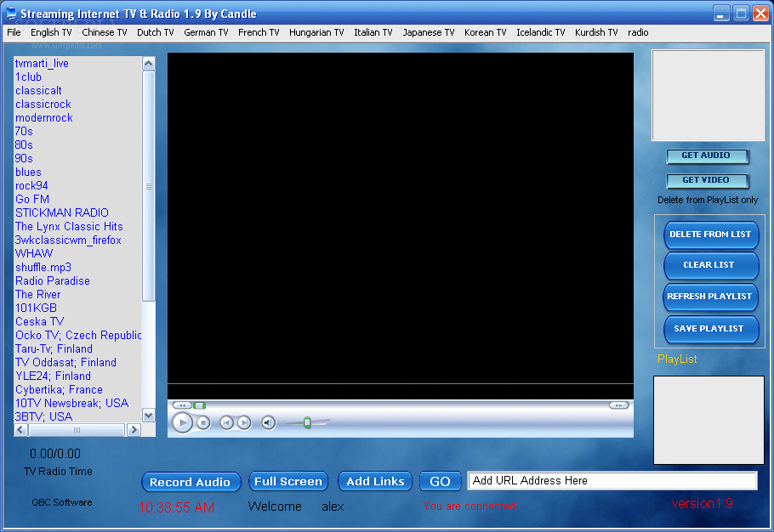Click the horizontal scrollbar thumb of channel list

77,430
